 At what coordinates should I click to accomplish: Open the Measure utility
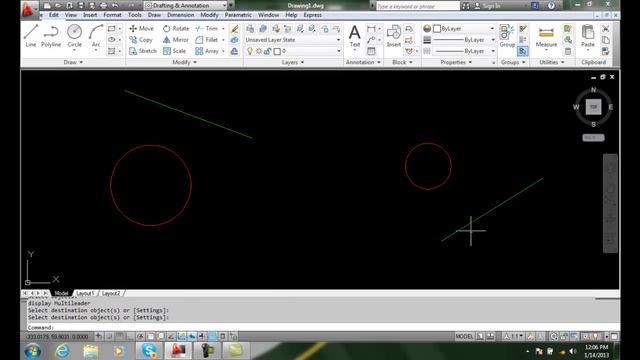(x=546, y=36)
